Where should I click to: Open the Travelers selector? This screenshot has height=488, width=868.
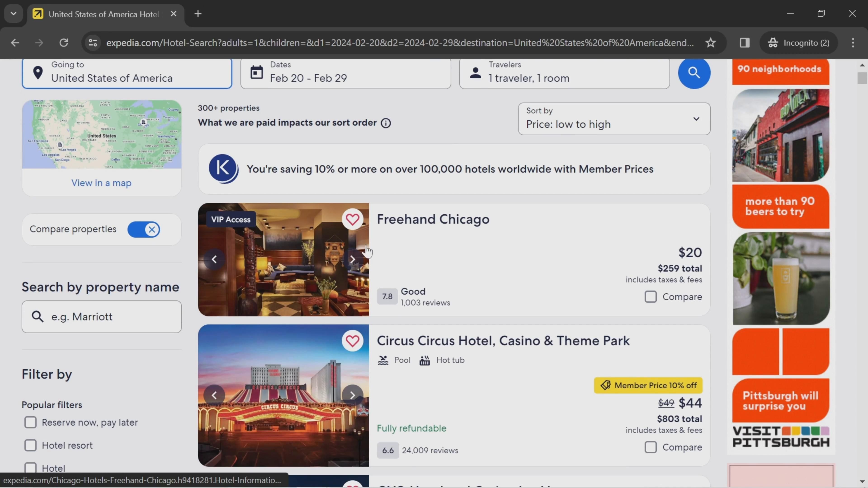pyautogui.click(x=564, y=72)
